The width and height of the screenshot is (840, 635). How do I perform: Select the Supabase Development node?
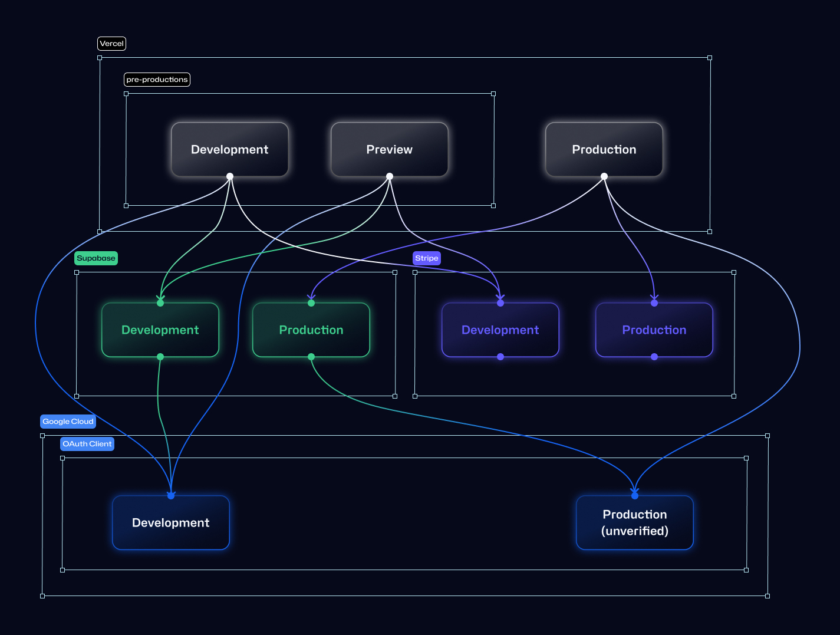[160, 330]
